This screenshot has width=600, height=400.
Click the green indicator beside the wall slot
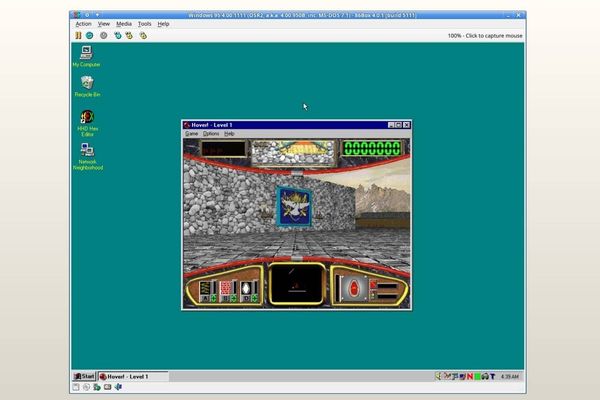coord(234,298)
